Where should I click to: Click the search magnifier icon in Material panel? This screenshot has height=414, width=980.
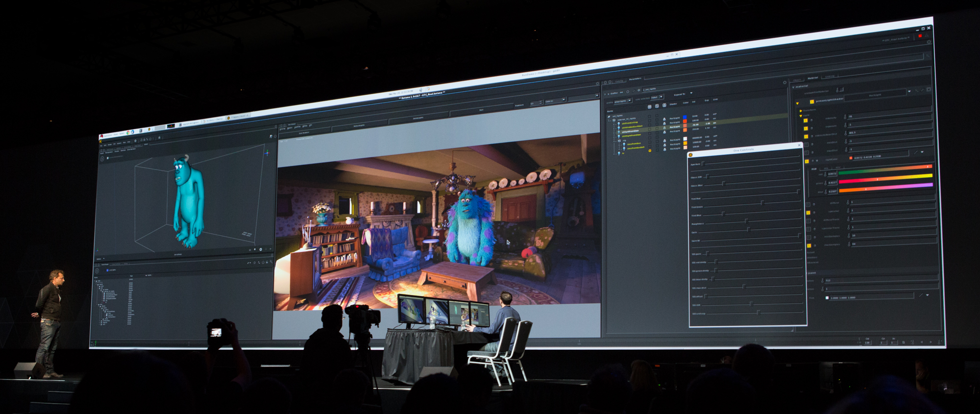(x=916, y=91)
